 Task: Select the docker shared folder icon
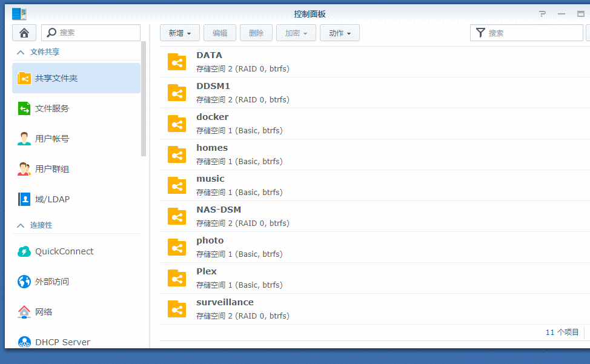[177, 124]
